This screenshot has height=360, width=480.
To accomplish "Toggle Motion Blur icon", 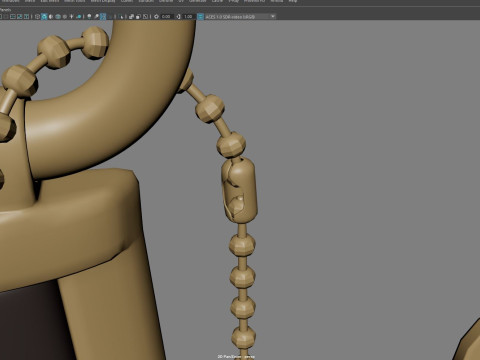I will [96, 17].
